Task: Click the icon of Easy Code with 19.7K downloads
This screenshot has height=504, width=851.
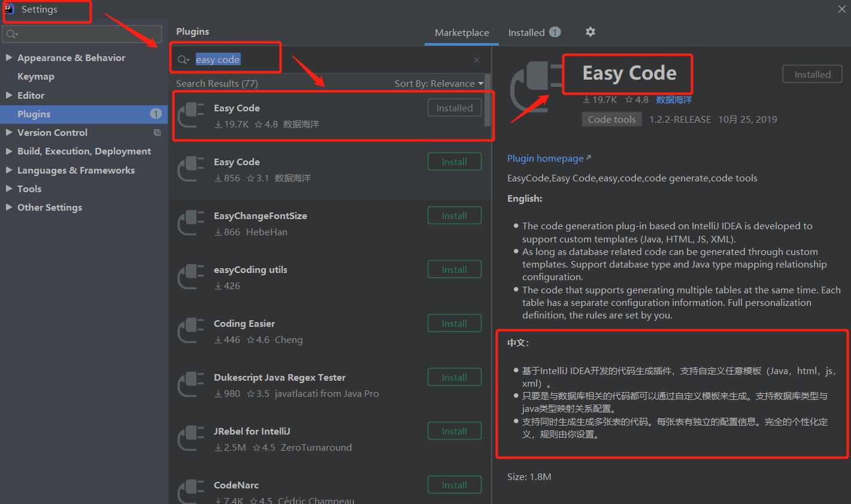Action: tap(191, 115)
